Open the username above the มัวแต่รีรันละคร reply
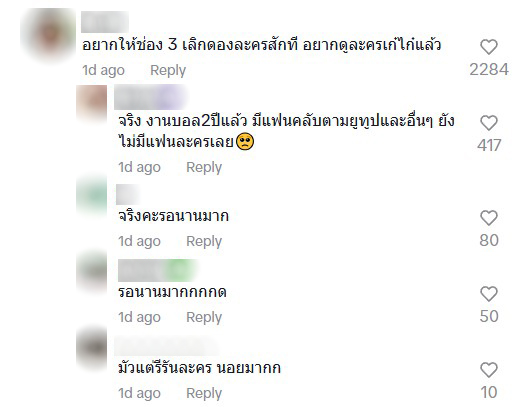 tap(166, 346)
